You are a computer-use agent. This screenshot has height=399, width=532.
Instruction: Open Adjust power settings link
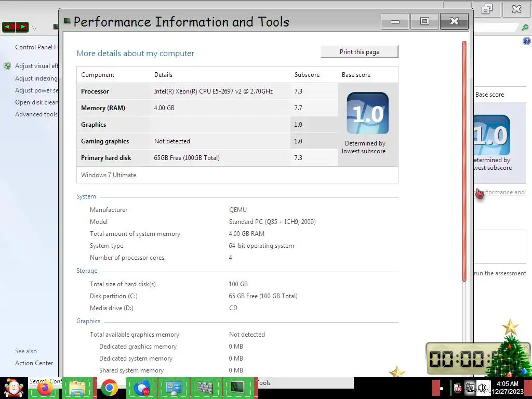pyautogui.click(x=37, y=90)
